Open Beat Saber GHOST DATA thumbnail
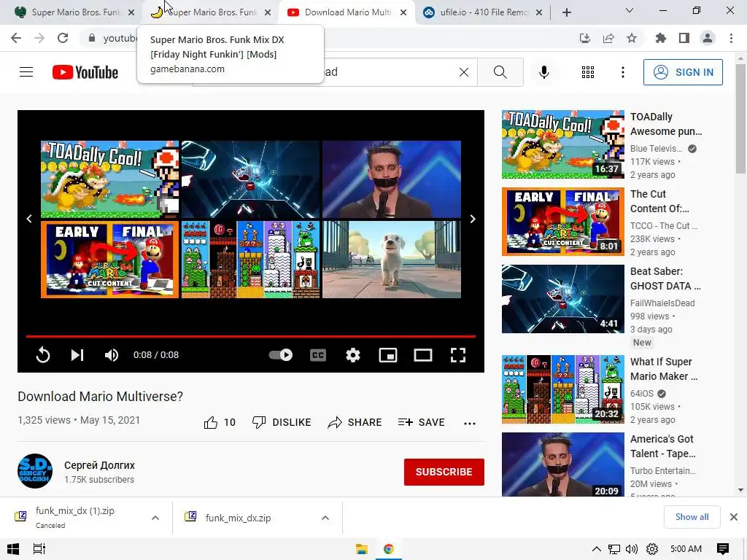 pos(562,299)
